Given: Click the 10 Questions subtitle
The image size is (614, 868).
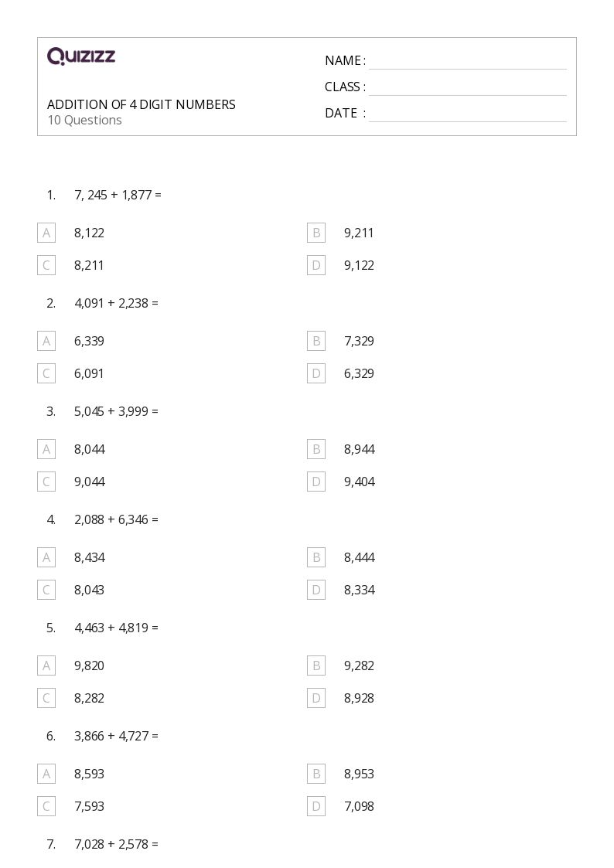Looking at the screenshot, I should (85, 120).
